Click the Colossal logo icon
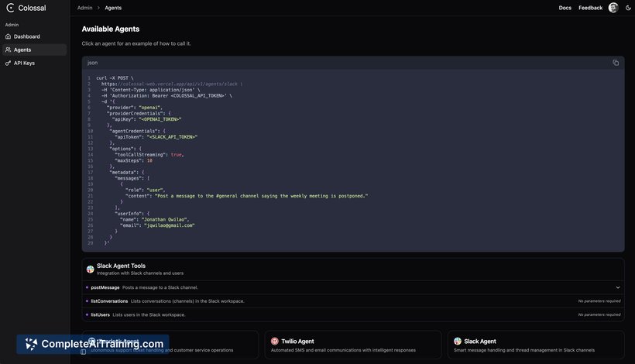Viewport: 635px width, 364px height. pos(10,8)
